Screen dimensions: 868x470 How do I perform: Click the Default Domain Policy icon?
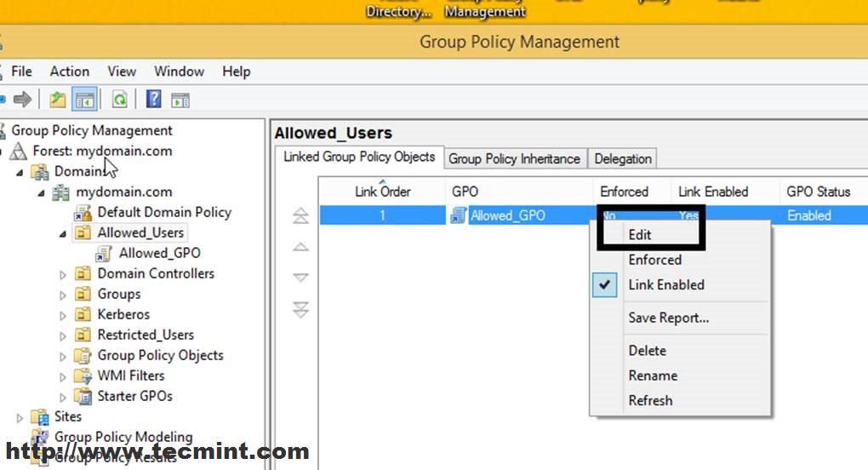[83, 213]
